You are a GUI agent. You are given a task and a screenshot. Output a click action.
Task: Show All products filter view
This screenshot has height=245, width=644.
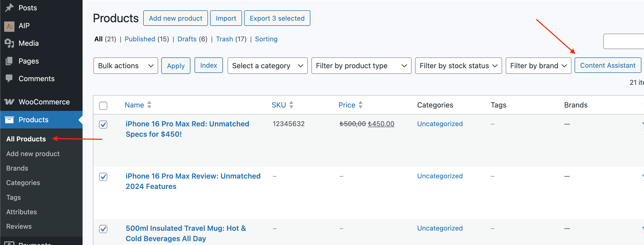coord(99,39)
